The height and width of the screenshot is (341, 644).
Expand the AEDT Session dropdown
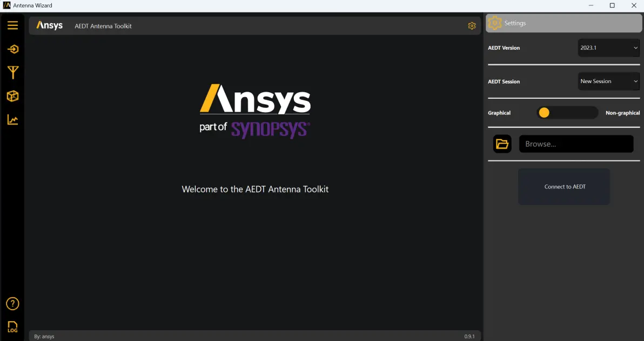609,81
